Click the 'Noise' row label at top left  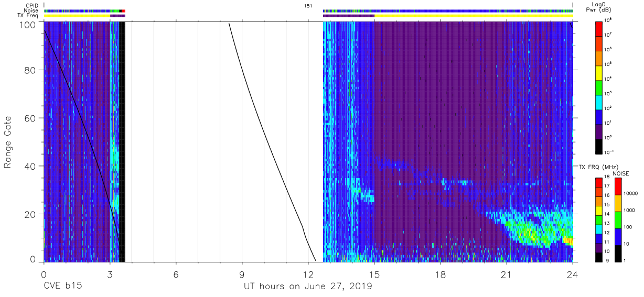pyautogui.click(x=32, y=10)
